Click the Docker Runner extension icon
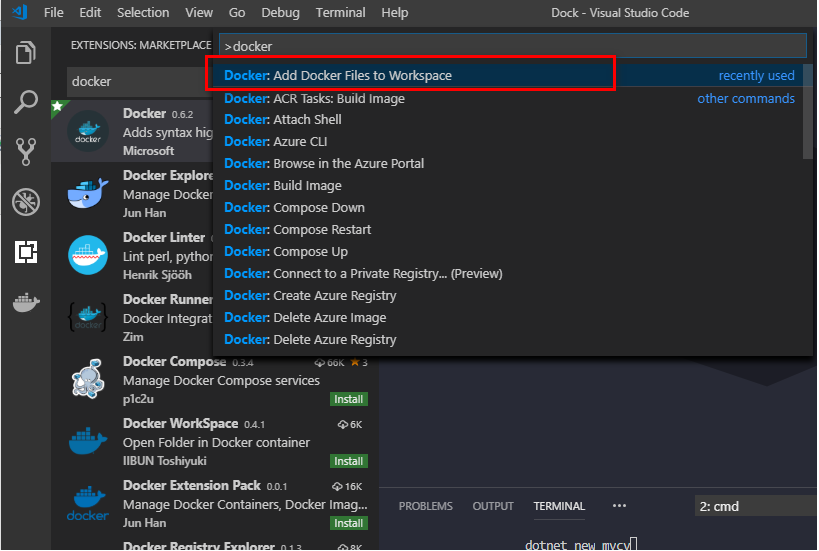The image size is (819, 551). 88,317
